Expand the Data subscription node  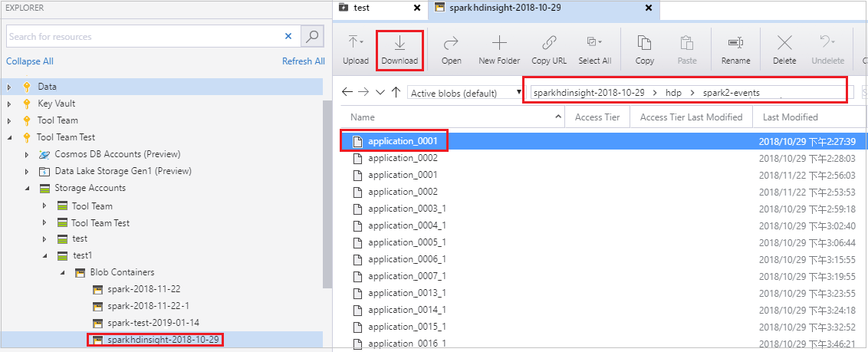pos(9,87)
